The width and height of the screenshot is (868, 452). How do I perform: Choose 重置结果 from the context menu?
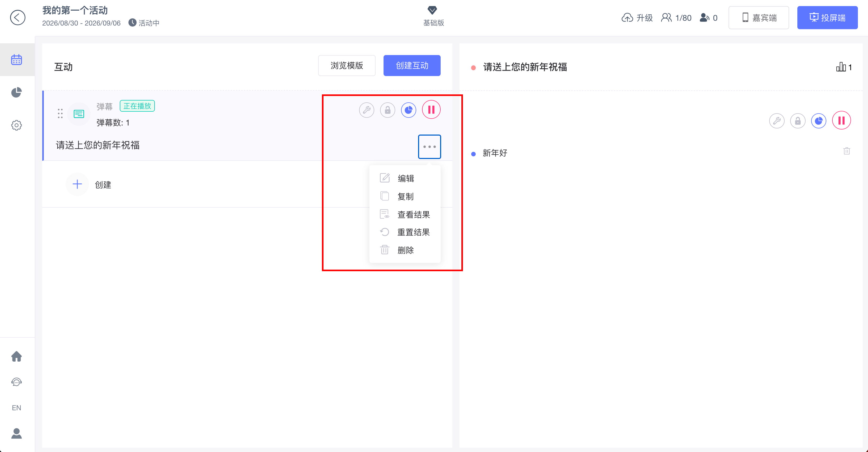pos(405,232)
